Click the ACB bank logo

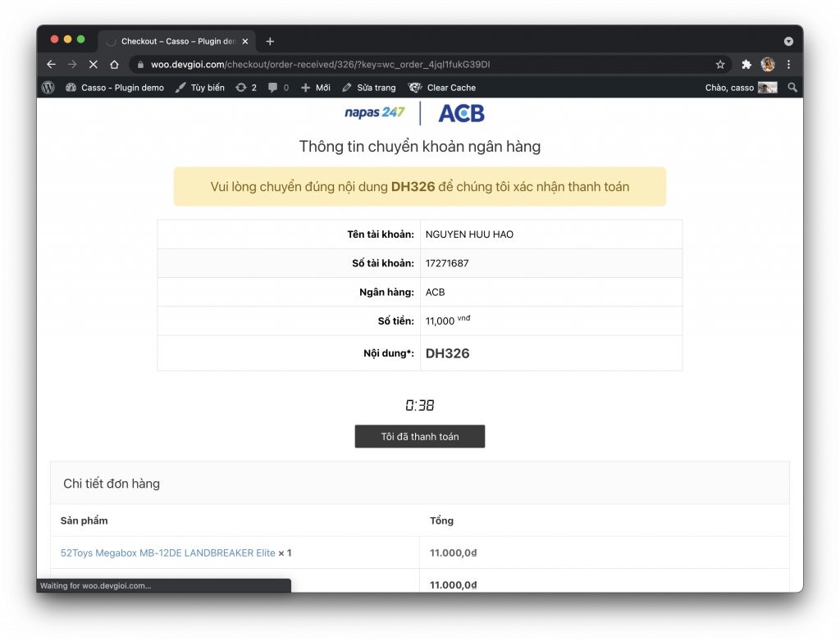pyautogui.click(x=461, y=113)
